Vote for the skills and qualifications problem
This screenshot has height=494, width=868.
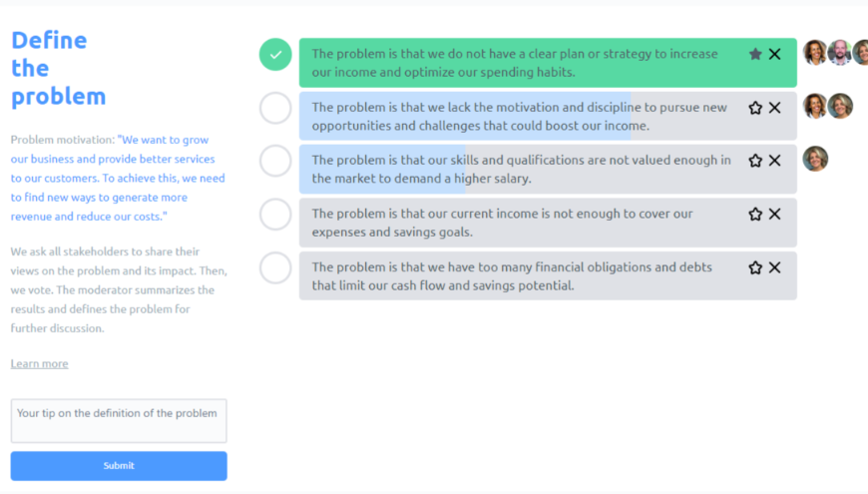[275, 161]
